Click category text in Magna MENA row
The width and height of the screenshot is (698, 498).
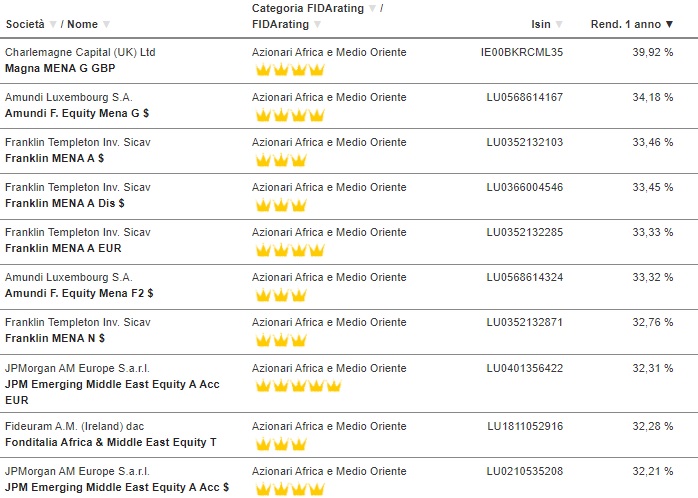[x=329, y=52]
